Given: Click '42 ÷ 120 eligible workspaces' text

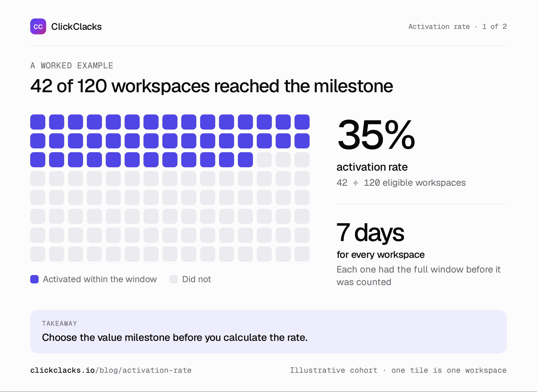Looking at the screenshot, I should [401, 183].
